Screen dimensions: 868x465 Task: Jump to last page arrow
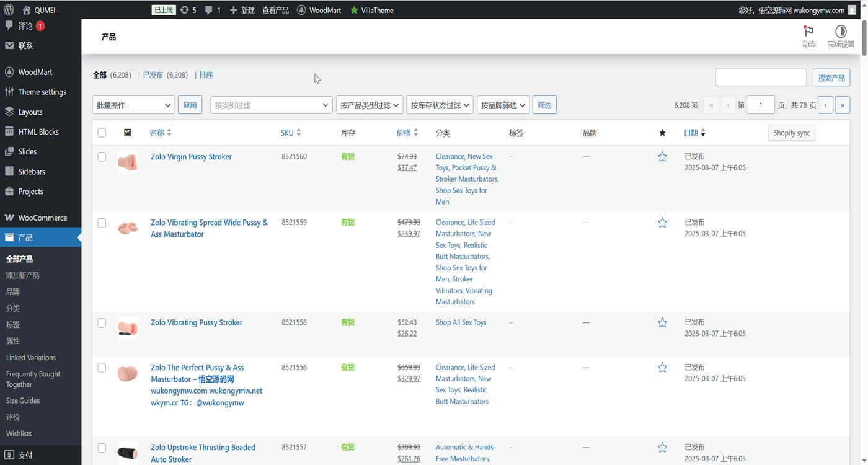pos(843,105)
